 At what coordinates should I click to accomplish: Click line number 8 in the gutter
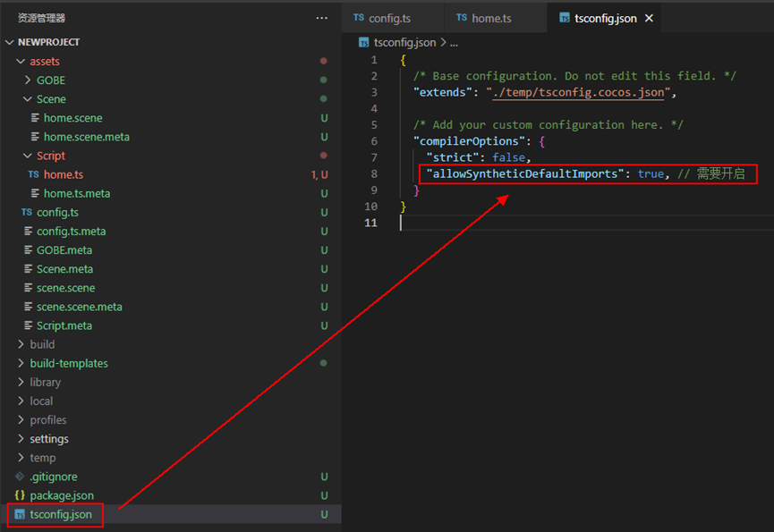[374, 173]
